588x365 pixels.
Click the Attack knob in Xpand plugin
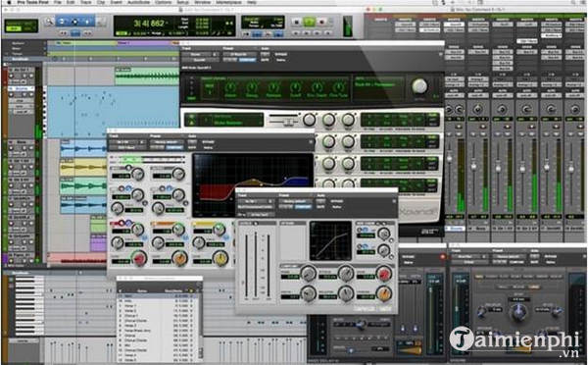pos(230,88)
